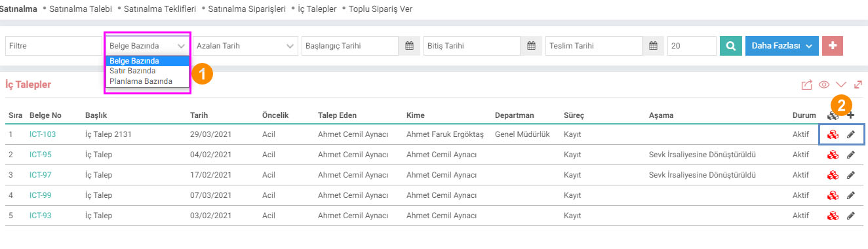Click the plus icon in table header
This screenshot has width=868, height=249.
851,115
